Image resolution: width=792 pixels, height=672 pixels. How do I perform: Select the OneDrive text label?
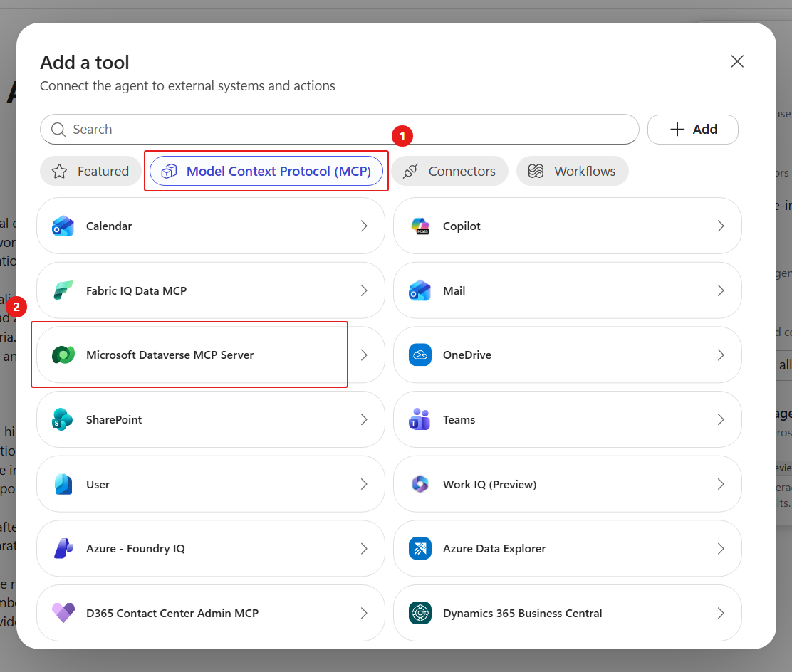tap(467, 355)
